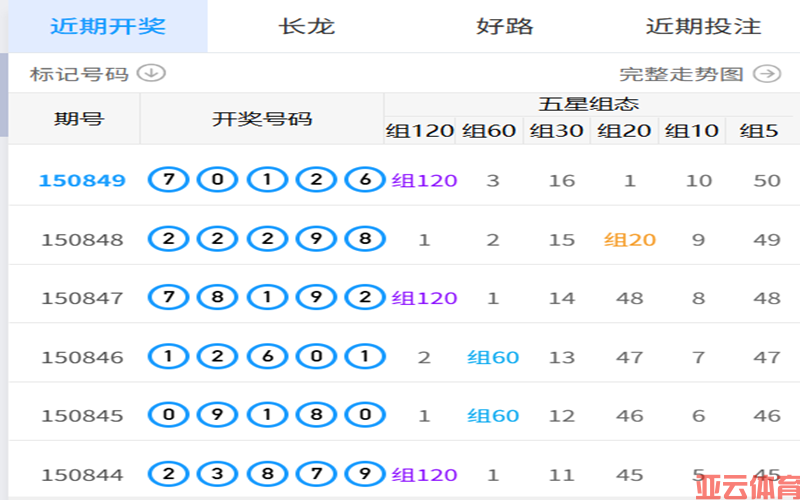This screenshot has width=800, height=500.
Task: Click ball 7 in row 150847
Action: (x=168, y=297)
